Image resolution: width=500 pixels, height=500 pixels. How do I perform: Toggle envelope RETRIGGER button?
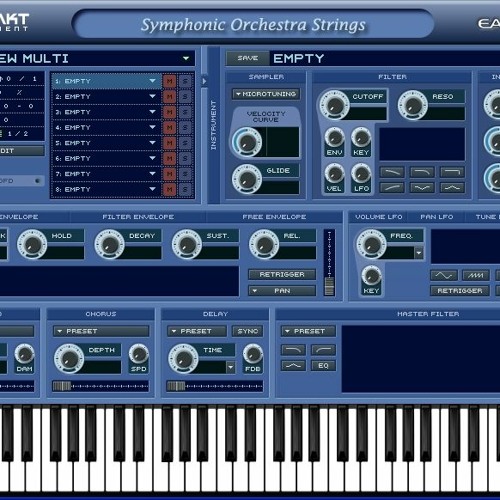click(x=282, y=274)
